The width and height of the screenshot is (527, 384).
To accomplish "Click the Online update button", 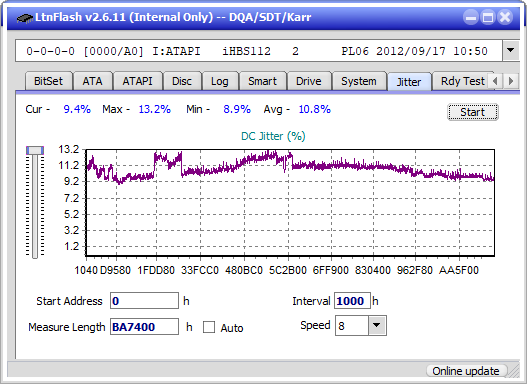I will pos(466,371).
